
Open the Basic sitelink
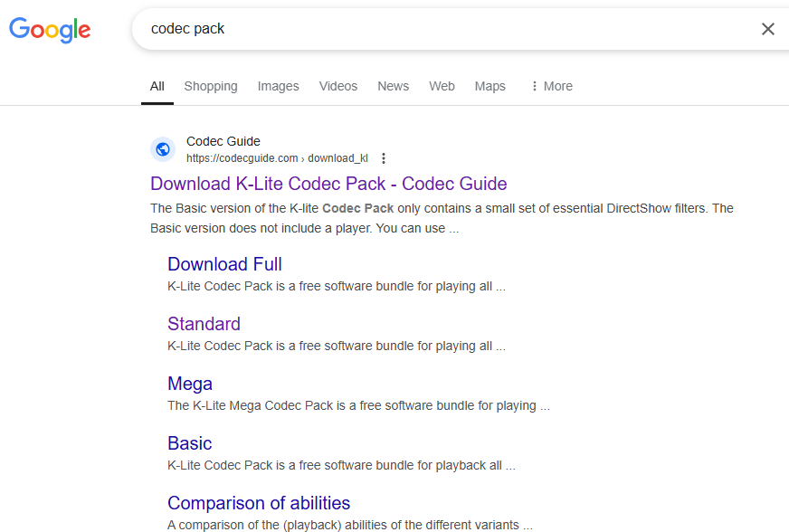pyautogui.click(x=190, y=443)
